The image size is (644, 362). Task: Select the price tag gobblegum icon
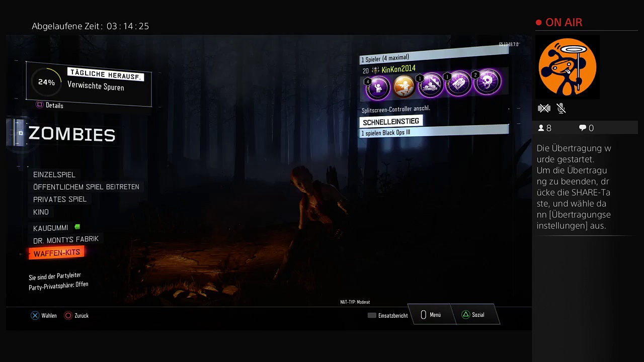pyautogui.click(x=459, y=83)
